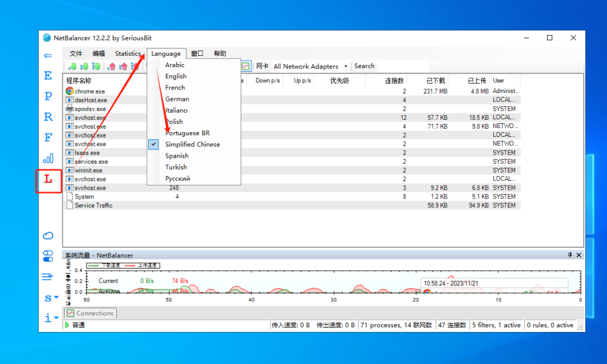This screenshot has width=607, height=364.
Task: Click the second red upload arrow toolbar icon
Action: pyautogui.click(x=123, y=66)
